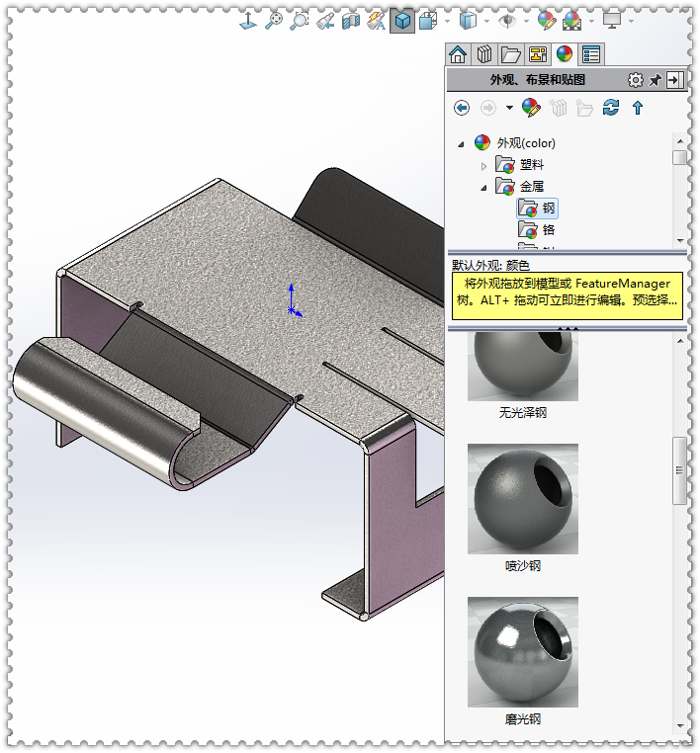Switch to Design Library books tab
This screenshot has width=700, height=753.
(484, 54)
